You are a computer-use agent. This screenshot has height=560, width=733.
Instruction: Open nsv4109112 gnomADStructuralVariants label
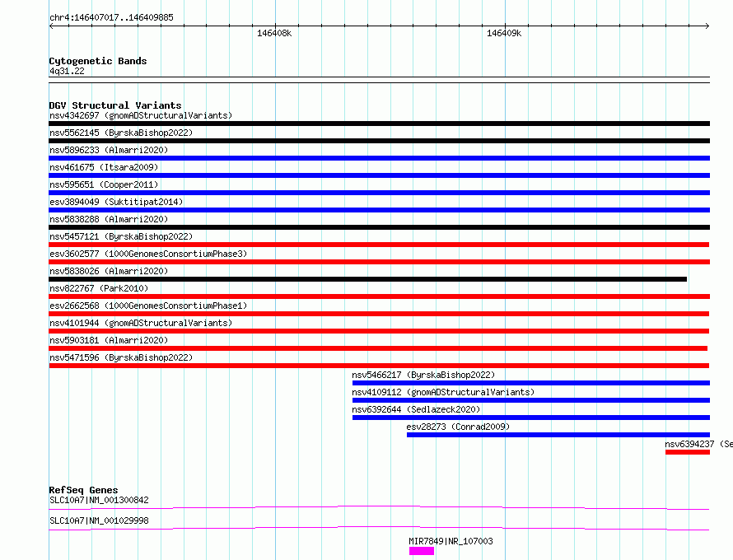click(x=443, y=392)
